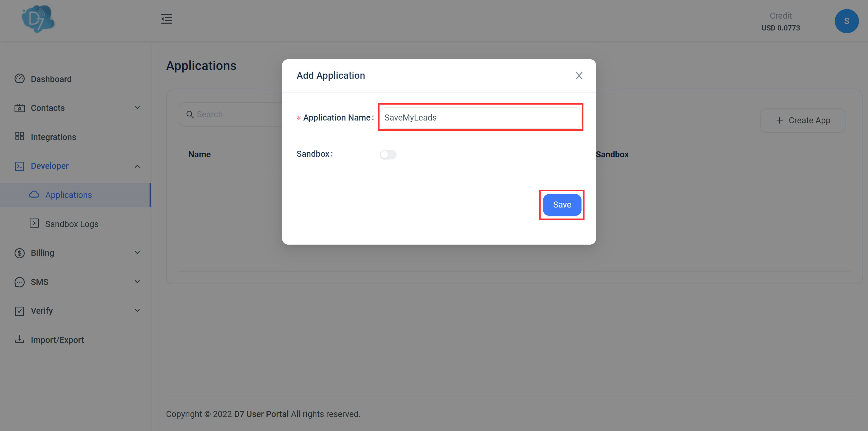
Task: Click the hamburger menu icon
Action: click(x=166, y=19)
